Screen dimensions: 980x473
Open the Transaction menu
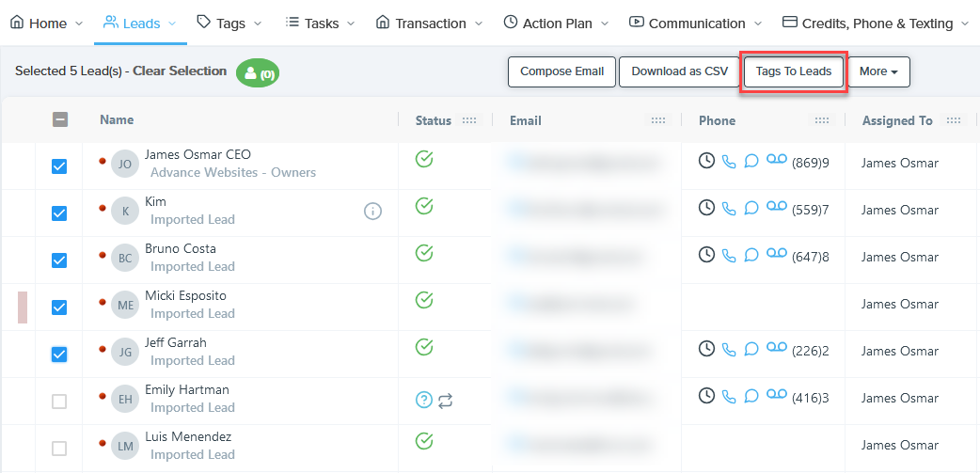pos(429,23)
